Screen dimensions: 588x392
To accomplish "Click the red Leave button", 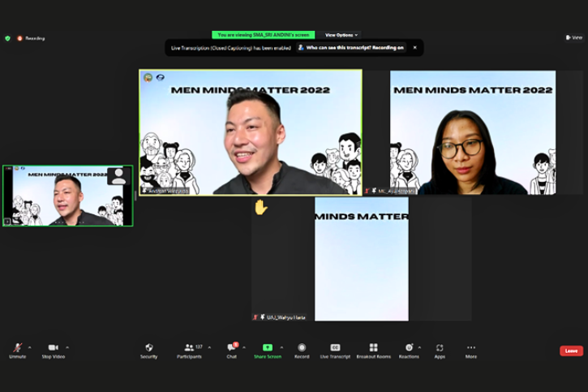I will pos(571,351).
